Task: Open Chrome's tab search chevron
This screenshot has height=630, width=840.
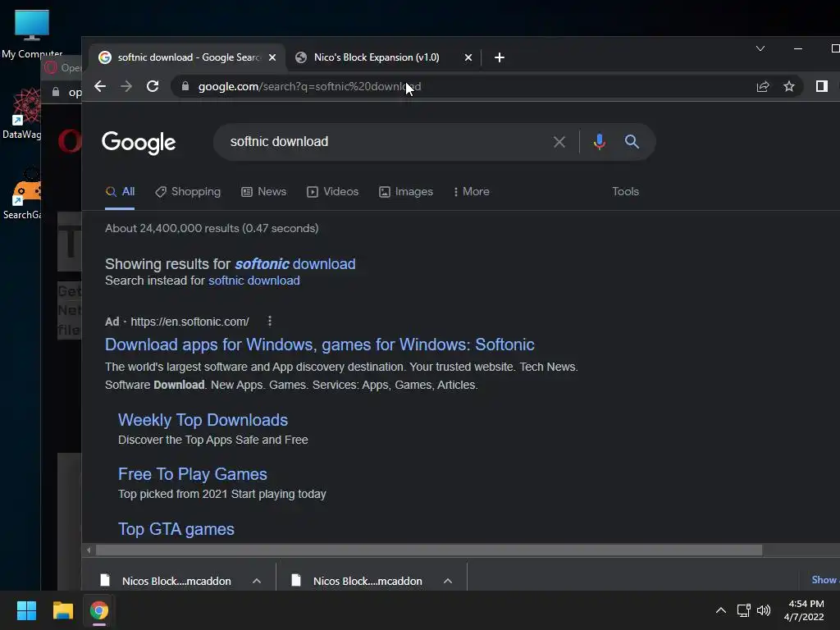Action: pyautogui.click(x=760, y=48)
